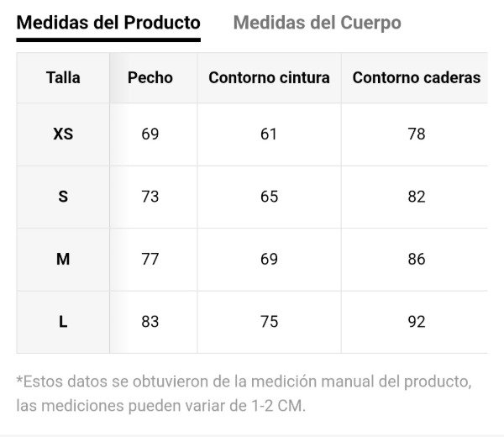Click the L waist value 75

tap(269, 322)
